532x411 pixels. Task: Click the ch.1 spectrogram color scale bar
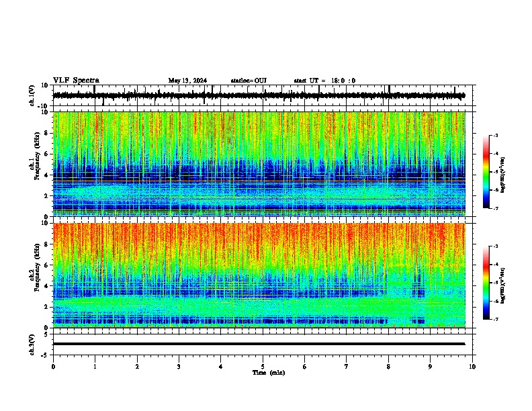click(x=486, y=172)
